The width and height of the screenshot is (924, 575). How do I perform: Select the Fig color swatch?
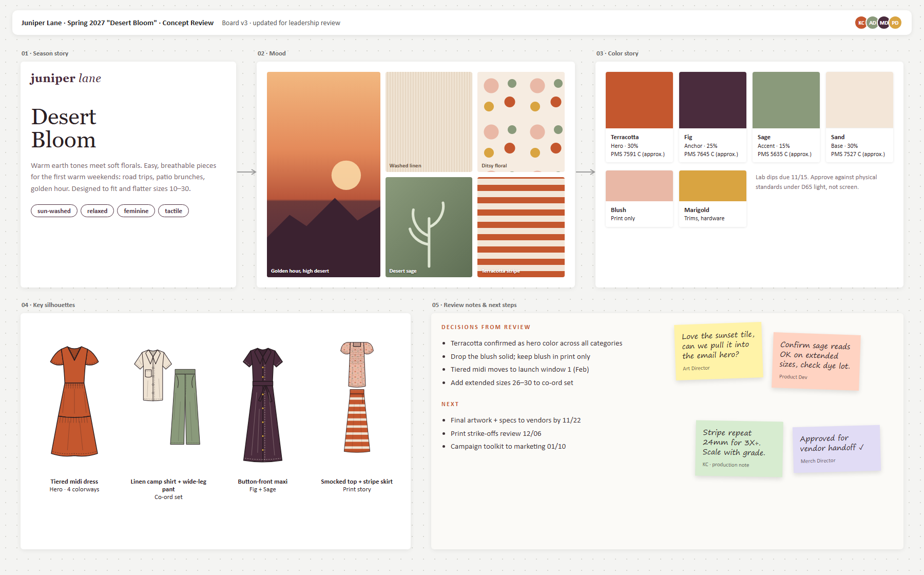coord(713,117)
